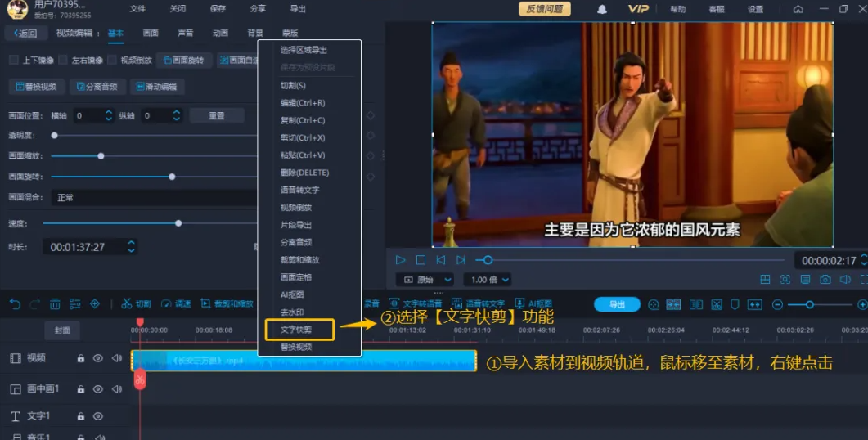
Task: Click the film reel icon beside 导出
Action: pos(653,305)
